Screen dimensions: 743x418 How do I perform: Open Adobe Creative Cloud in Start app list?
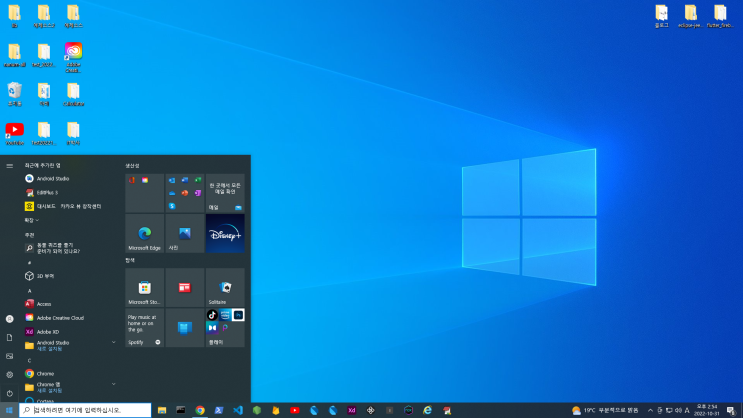click(x=69, y=318)
